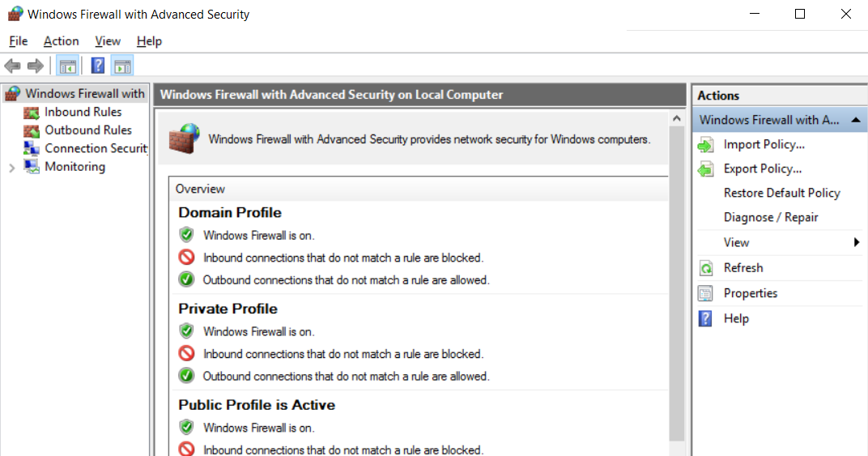Maximize the Windows Firewall window
This screenshot has height=456, width=868.
click(800, 14)
